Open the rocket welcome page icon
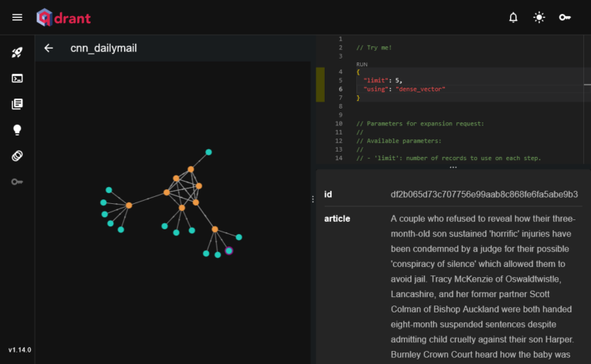This screenshot has width=591, height=364. 17,52
